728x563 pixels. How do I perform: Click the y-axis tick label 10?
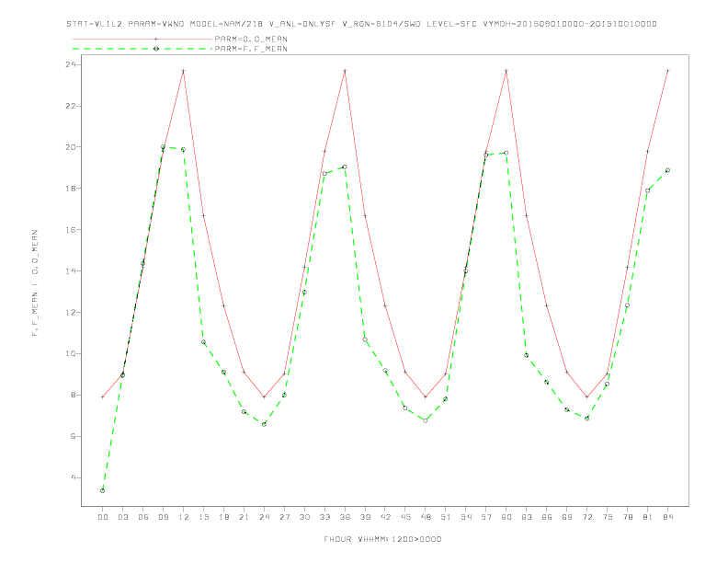point(71,354)
